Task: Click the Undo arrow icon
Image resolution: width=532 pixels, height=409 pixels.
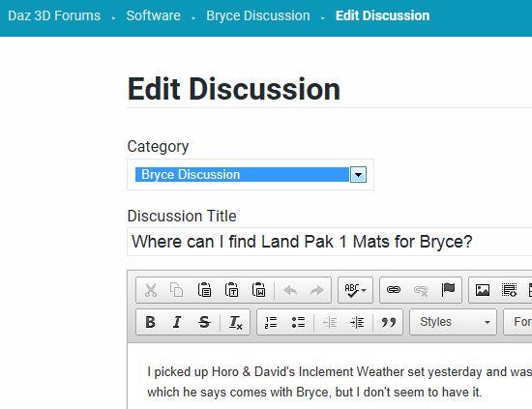Action: tap(290, 290)
